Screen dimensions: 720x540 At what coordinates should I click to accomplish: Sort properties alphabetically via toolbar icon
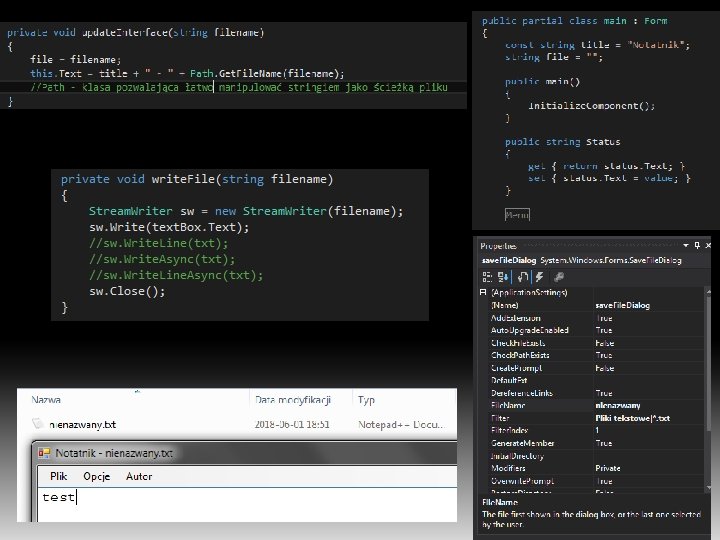pos(503,277)
